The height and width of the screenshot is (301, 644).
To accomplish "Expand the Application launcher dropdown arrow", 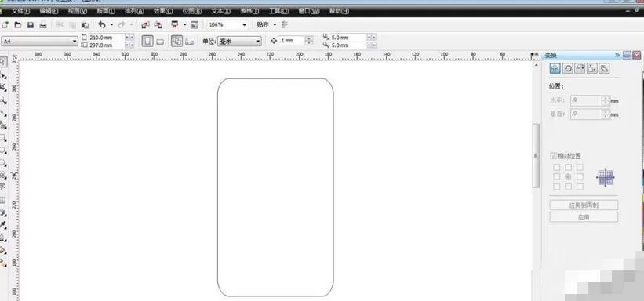I will [184, 25].
